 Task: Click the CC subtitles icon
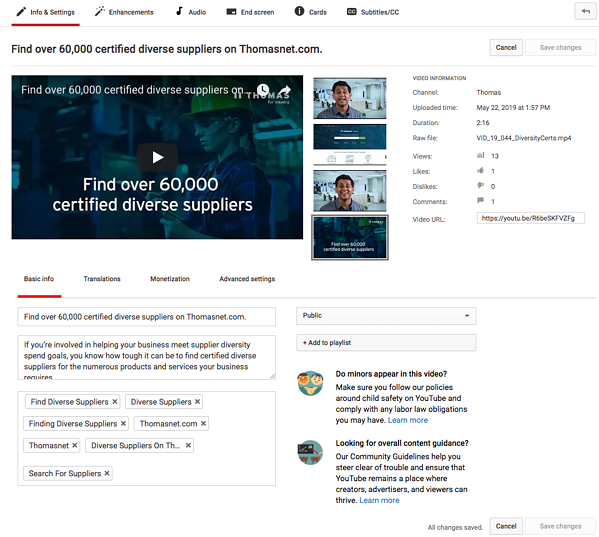tap(352, 12)
